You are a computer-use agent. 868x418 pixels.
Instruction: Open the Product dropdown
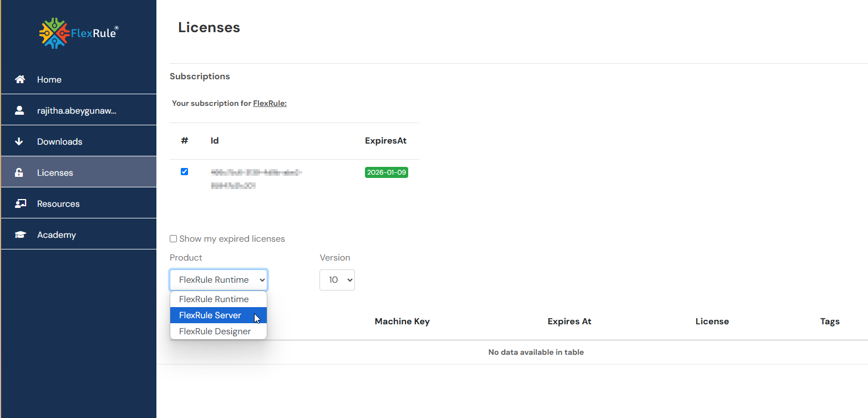click(219, 280)
